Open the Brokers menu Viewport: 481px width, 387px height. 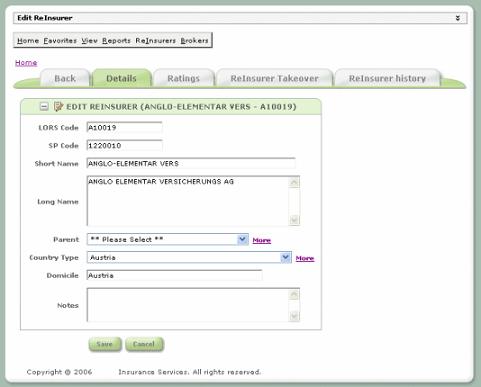coord(194,41)
